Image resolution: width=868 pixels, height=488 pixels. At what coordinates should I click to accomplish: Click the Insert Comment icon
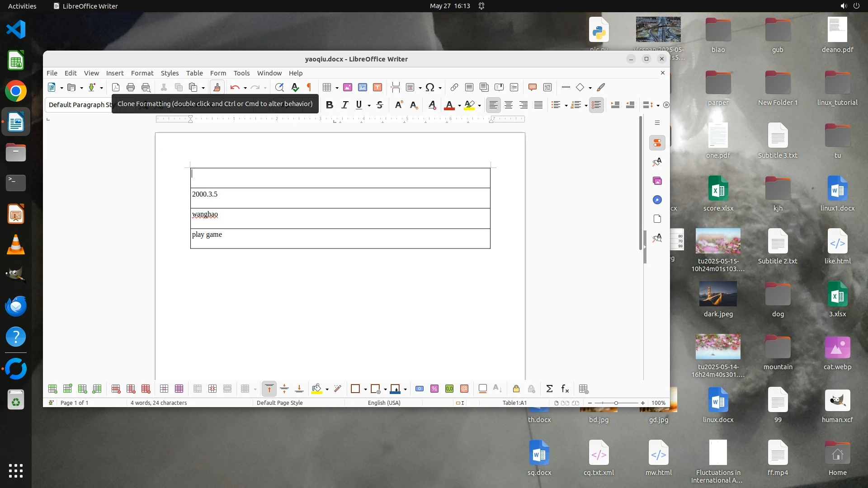532,87
